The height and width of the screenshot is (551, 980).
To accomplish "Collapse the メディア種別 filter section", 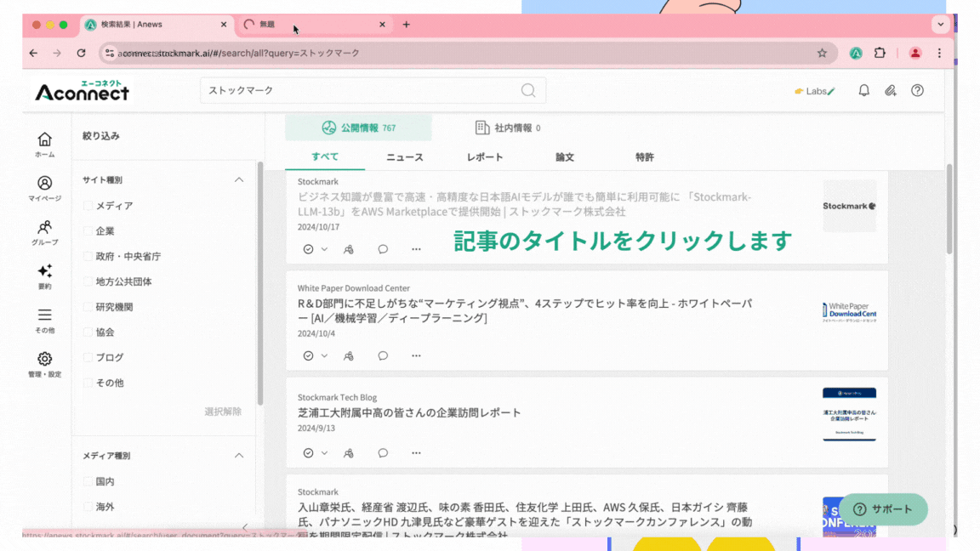I will point(239,456).
